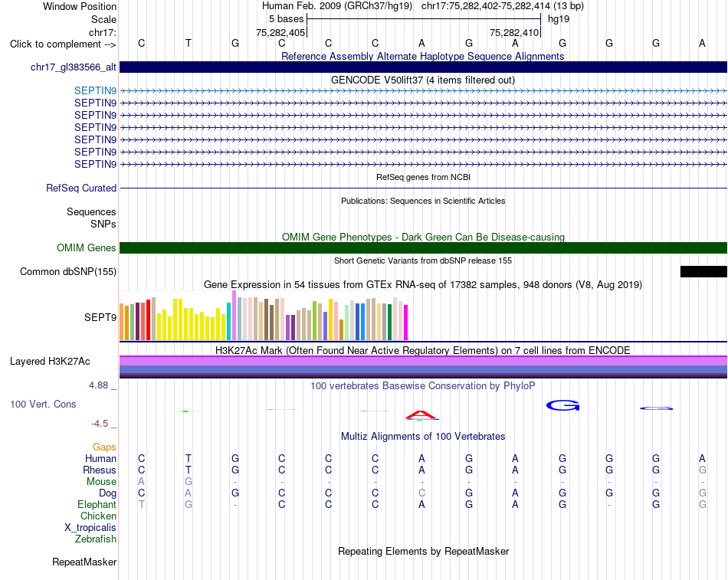Click the Publications track SNPs label
Viewport: 728px width, 580px height.
(x=103, y=224)
